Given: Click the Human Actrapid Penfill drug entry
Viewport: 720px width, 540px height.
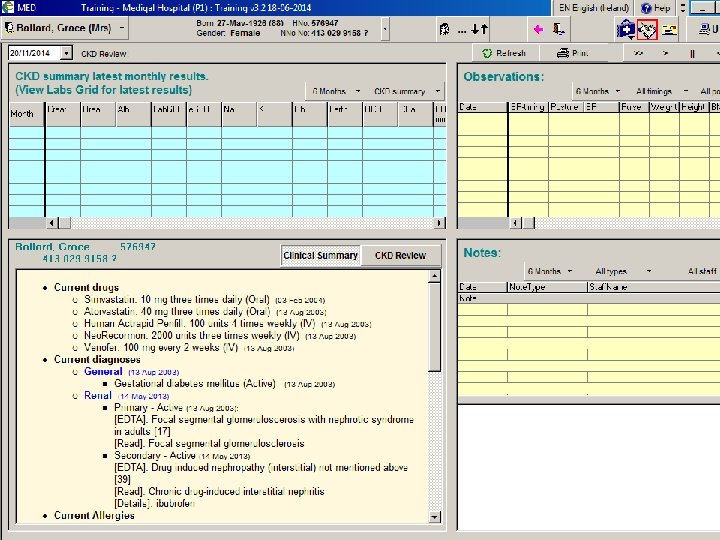Looking at the screenshot, I should tap(227, 324).
